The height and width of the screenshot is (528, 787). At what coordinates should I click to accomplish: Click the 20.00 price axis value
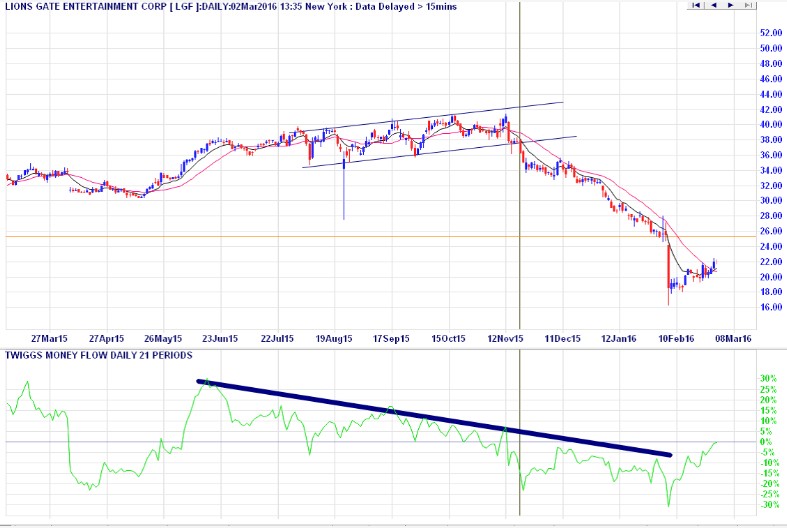[x=771, y=277]
